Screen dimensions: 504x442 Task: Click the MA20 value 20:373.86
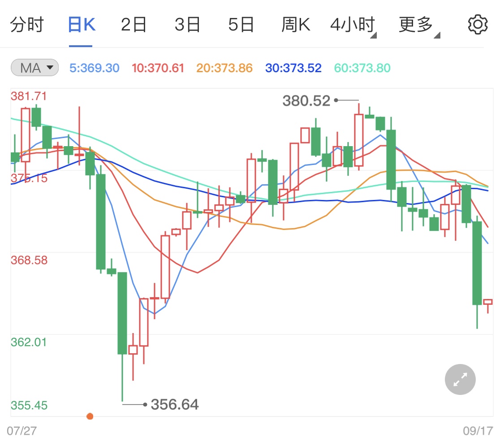pyautogui.click(x=224, y=68)
